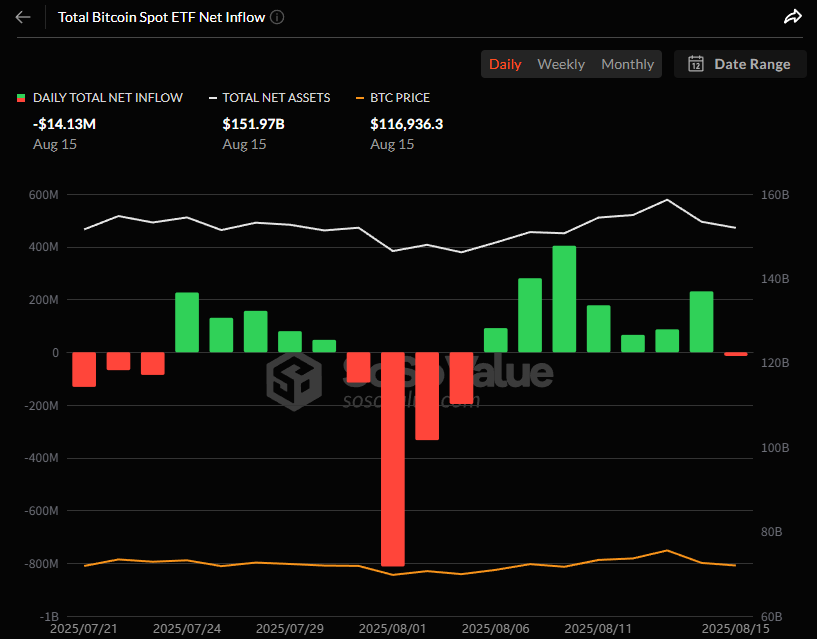Click the $151.97B total net assets value
Viewport: 817px width, 639px height.
coord(253,124)
